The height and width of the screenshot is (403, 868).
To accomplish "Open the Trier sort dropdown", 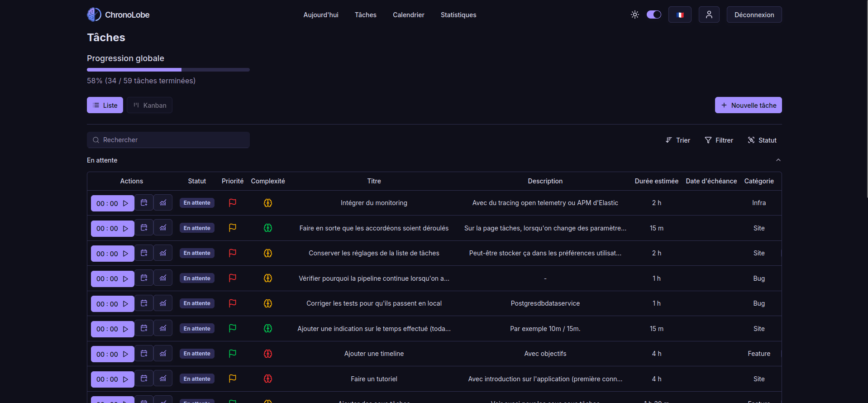I will [x=677, y=140].
